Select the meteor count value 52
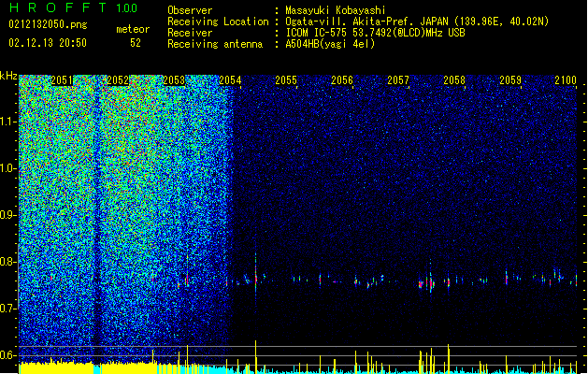The height and width of the screenshot is (374, 588). (136, 43)
